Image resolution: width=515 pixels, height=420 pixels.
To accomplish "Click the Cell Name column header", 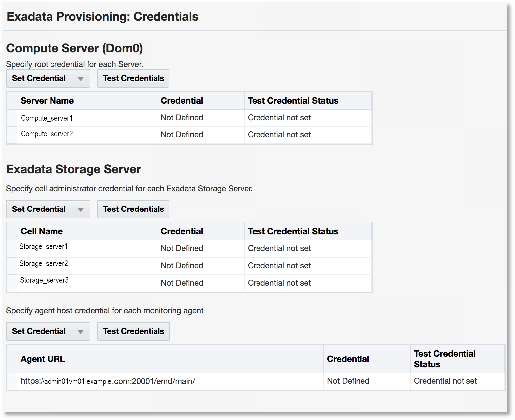I will (42, 231).
